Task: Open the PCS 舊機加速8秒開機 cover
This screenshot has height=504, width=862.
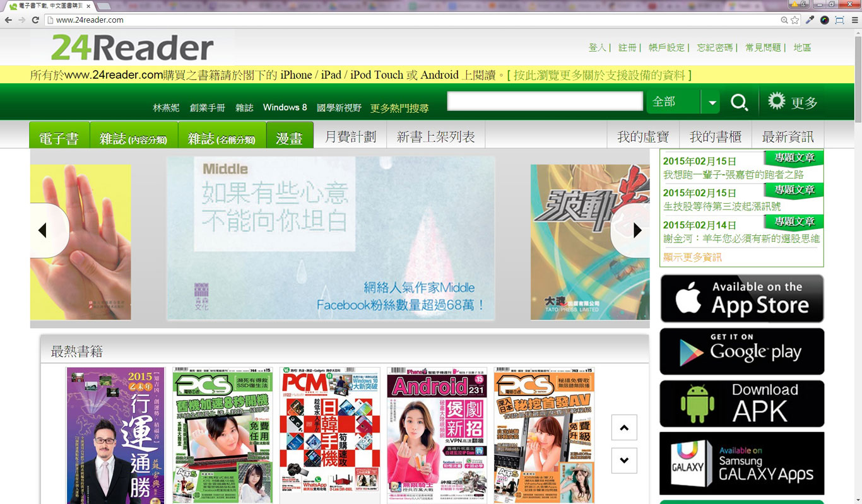Action: [223, 435]
